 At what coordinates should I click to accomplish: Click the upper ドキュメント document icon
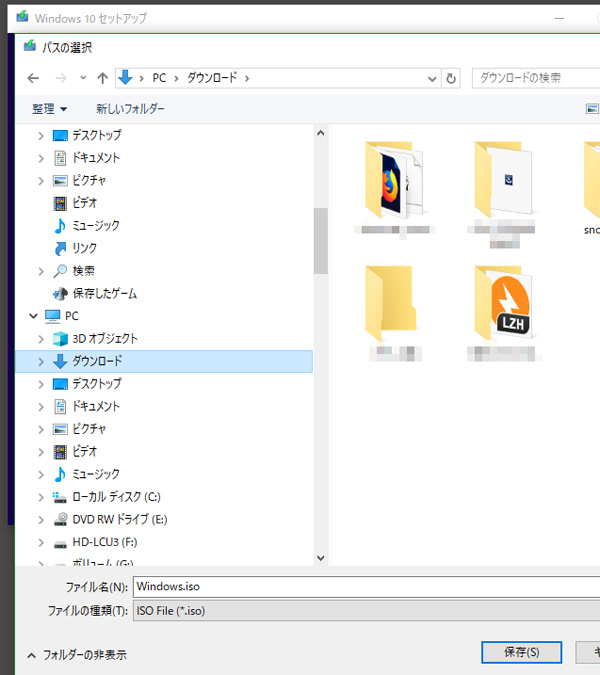point(60,158)
